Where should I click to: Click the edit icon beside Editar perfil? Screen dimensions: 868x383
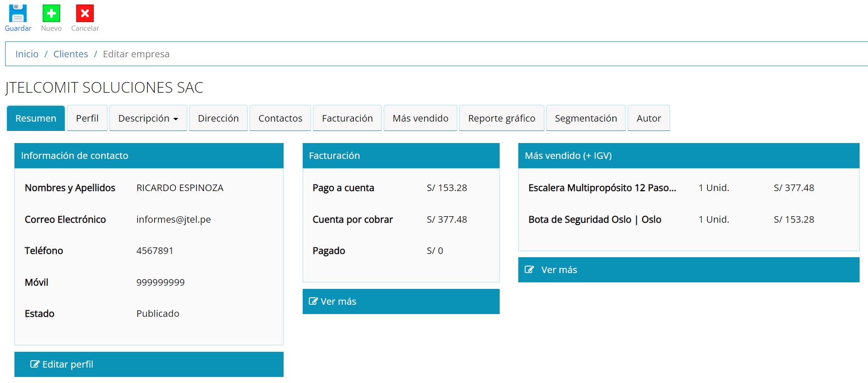point(35,364)
